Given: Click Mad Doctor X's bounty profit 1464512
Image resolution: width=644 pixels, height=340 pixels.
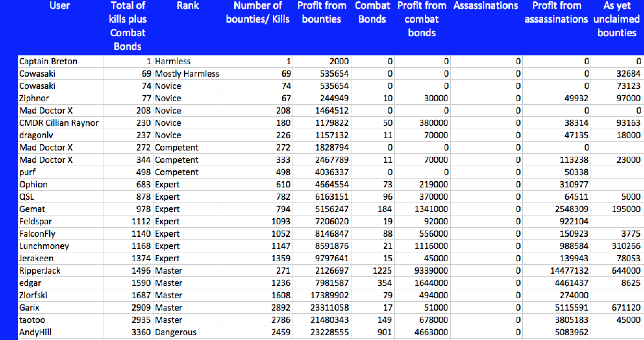Looking at the screenshot, I should click(x=322, y=110).
